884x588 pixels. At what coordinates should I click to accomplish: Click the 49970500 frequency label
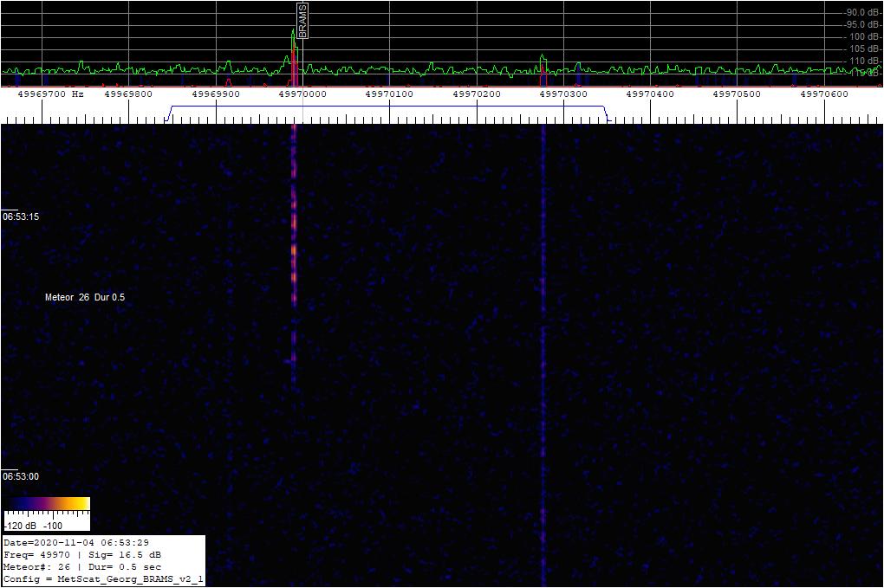tap(737, 94)
